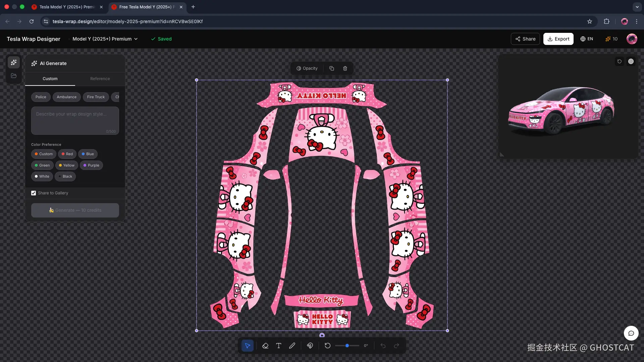Select the Black color preference
Image resolution: width=644 pixels, height=362 pixels.
click(x=65, y=176)
